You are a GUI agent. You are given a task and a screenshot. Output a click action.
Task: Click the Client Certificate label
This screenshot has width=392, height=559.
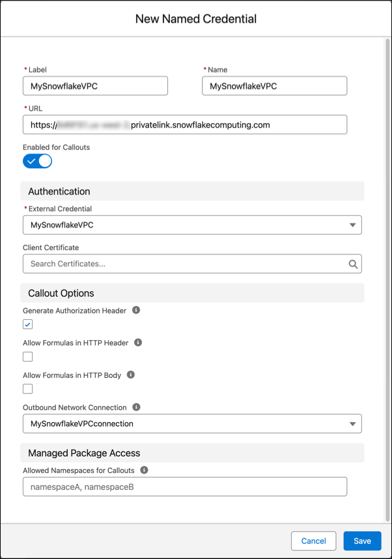51,248
